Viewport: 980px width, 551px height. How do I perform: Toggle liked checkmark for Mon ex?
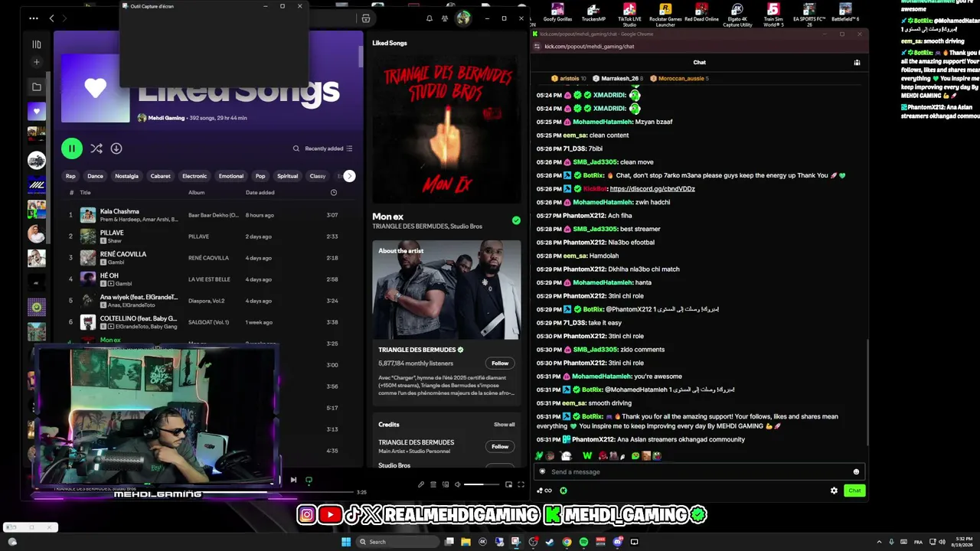(516, 220)
